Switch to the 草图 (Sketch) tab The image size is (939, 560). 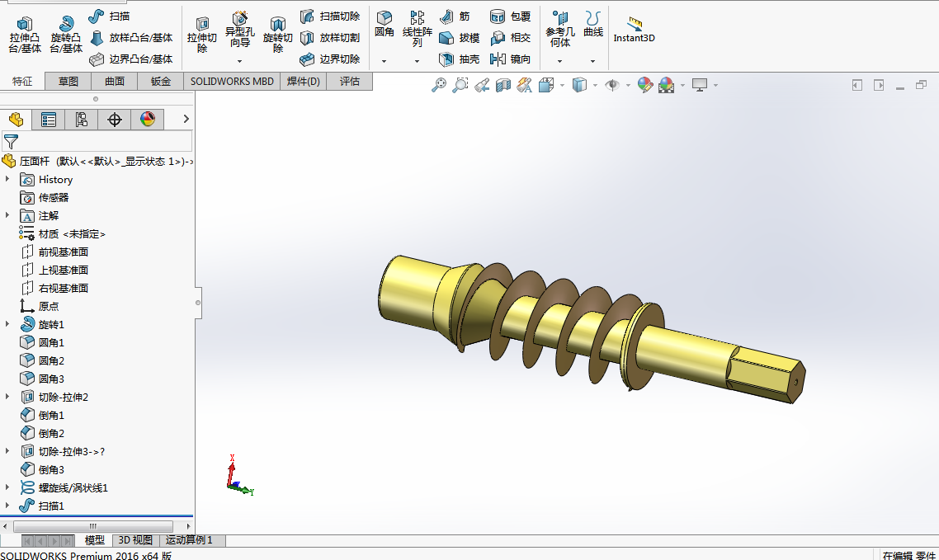coord(68,82)
